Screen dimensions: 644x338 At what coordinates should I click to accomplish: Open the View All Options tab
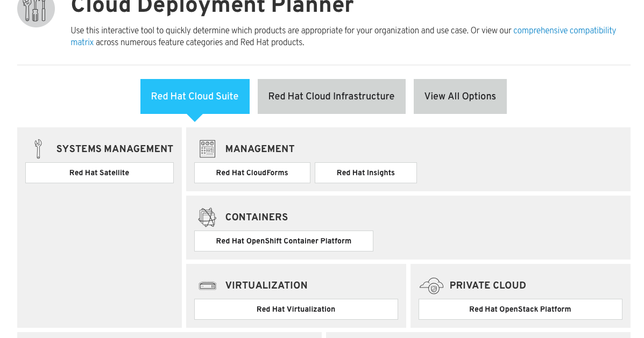click(460, 96)
